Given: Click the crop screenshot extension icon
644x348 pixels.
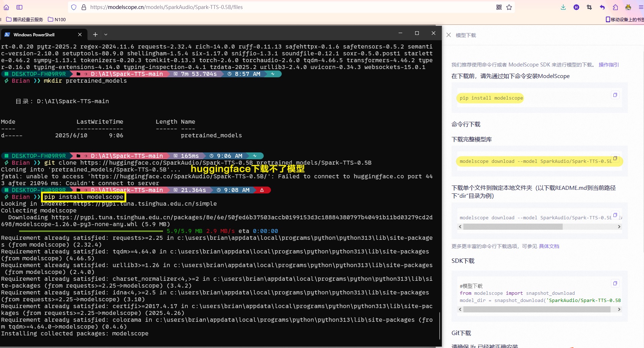Looking at the screenshot, I should coord(589,7).
